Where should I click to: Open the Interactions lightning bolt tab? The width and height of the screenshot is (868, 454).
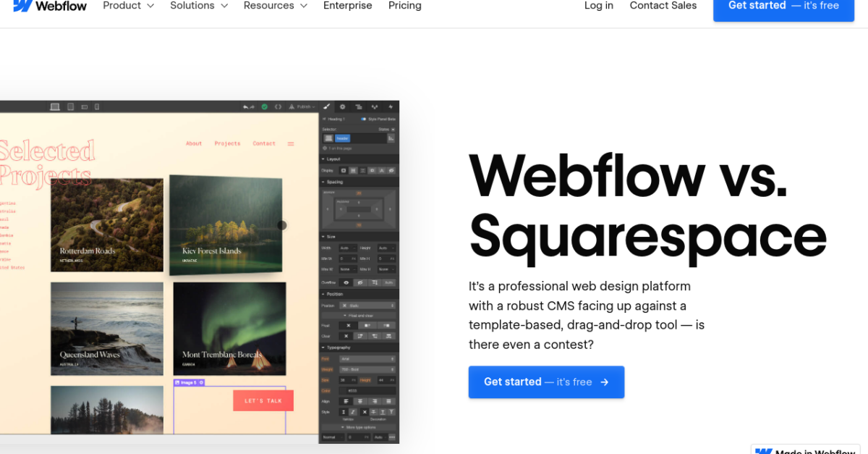(391, 106)
